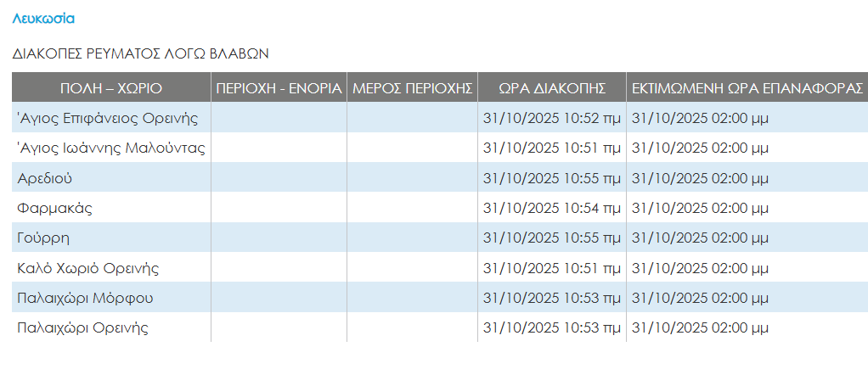Click the ΔΙΑΚΟΠΕΣ ΡΕΥΜΑΤΟΣ ΛΟΓΩ ΒΛΑΒΩΝ title

(x=140, y=53)
